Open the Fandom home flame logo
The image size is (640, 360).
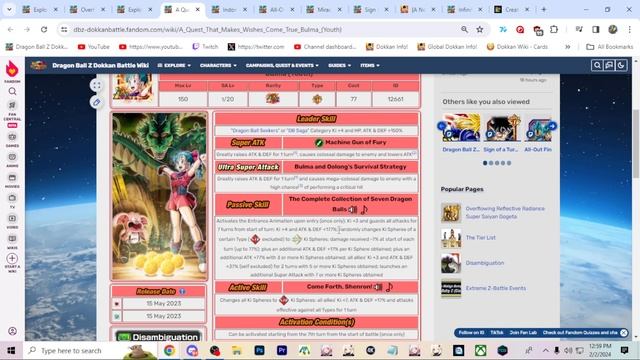[x=12, y=69]
